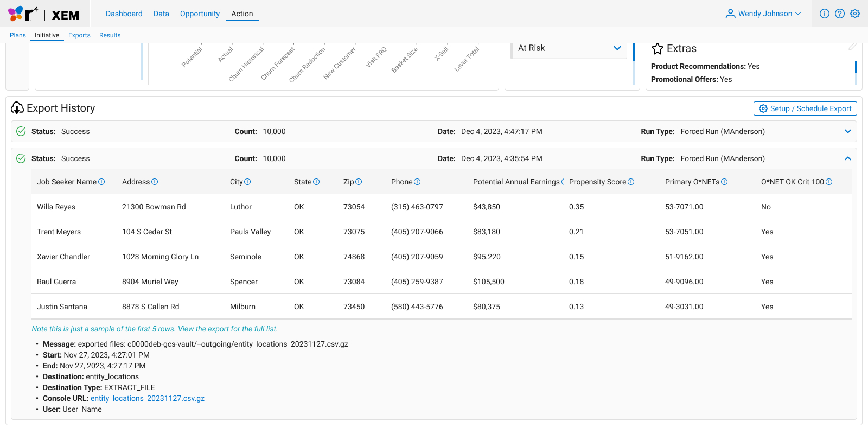
Task: Click Promotional Offers: Yes text
Action: point(692,79)
